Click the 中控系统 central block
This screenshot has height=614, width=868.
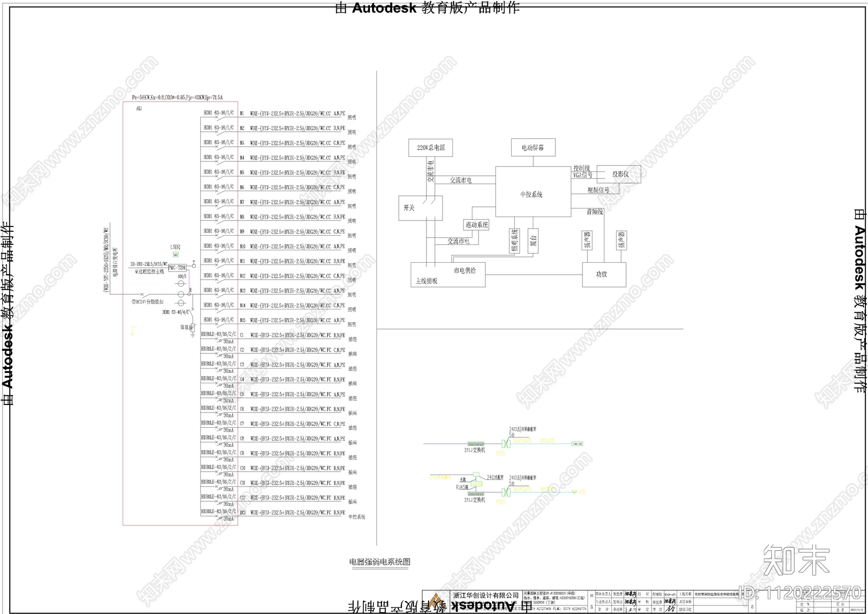tap(533, 192)
